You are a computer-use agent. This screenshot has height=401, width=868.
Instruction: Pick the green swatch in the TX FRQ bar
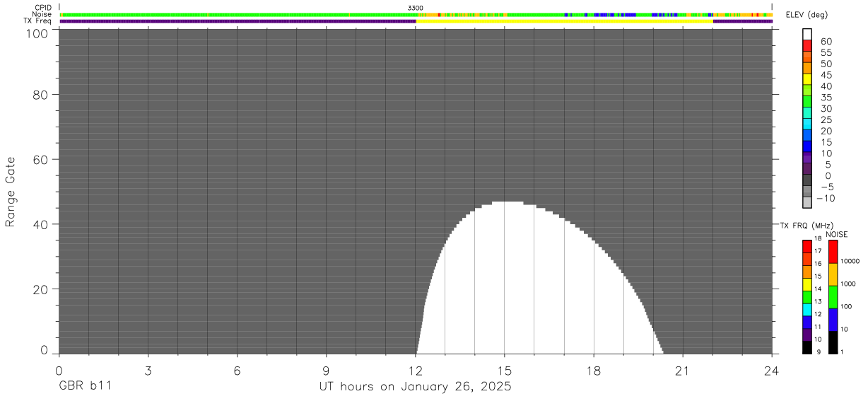pos(807,297)
